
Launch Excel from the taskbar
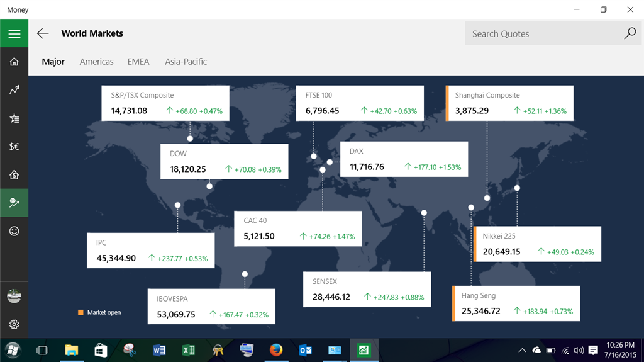pos(188,351)
